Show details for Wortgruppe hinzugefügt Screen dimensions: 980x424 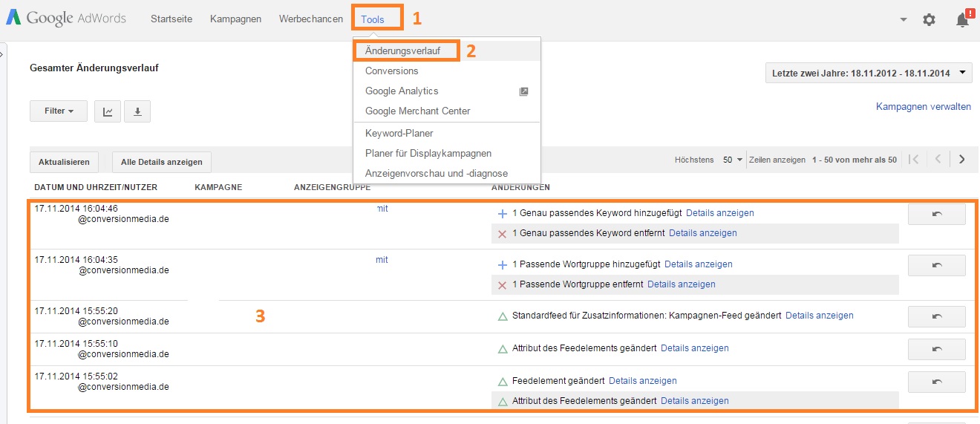699,264
